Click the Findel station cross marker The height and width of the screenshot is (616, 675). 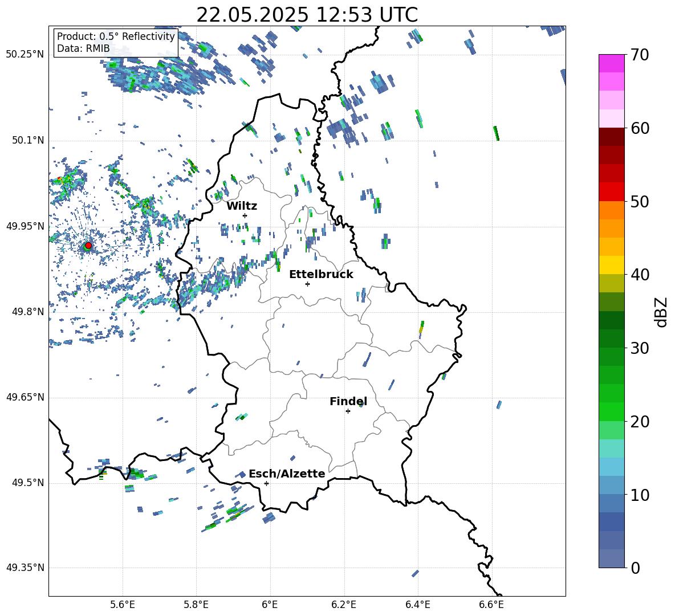(x=348, y=411)
